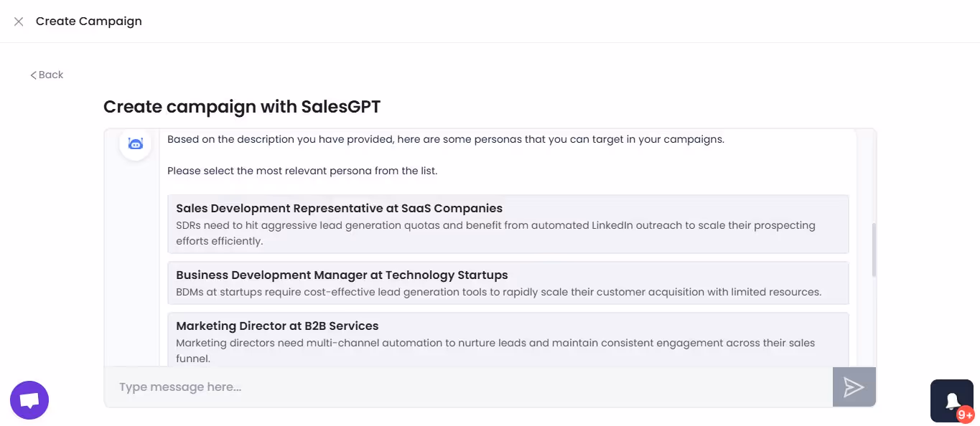Image resolution: width=980 pixels, height=426 pixels.
Task: Click the speech bubble inside the chat widget
Action: [29, 399]
